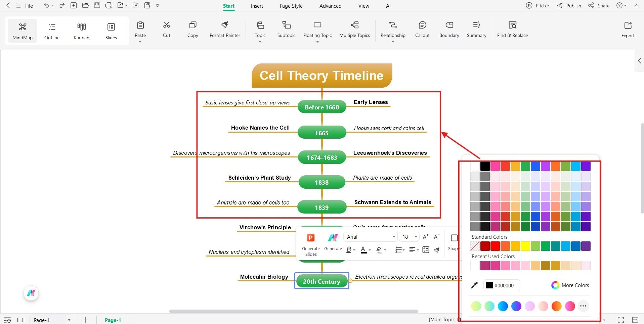Add a Summary bracket

pos(476,30)
